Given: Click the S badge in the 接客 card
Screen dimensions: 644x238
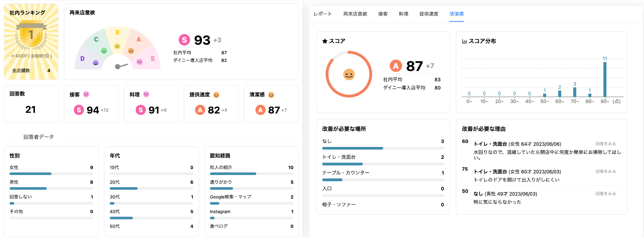Looking at the screenshot, I should pos(79,110).
